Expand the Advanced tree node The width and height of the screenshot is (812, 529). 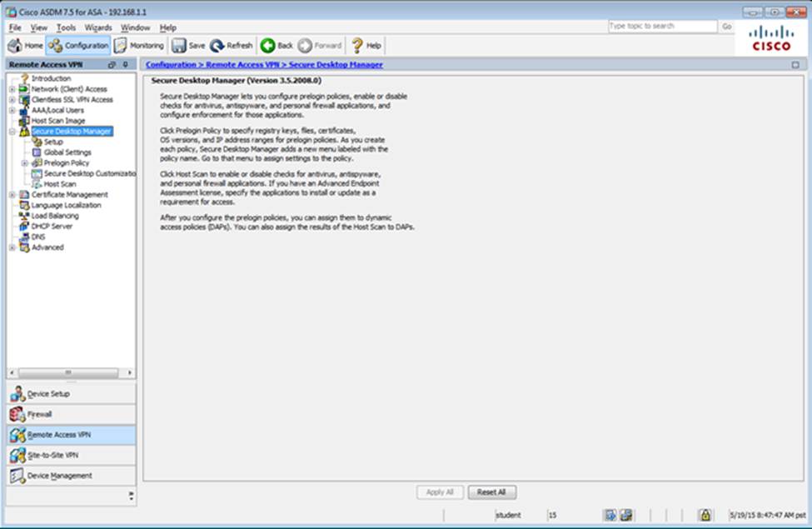12,247
